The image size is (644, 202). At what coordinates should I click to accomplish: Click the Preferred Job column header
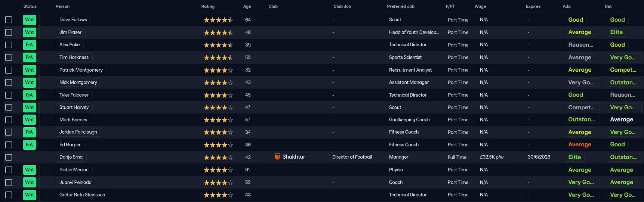tap(401, 6)
